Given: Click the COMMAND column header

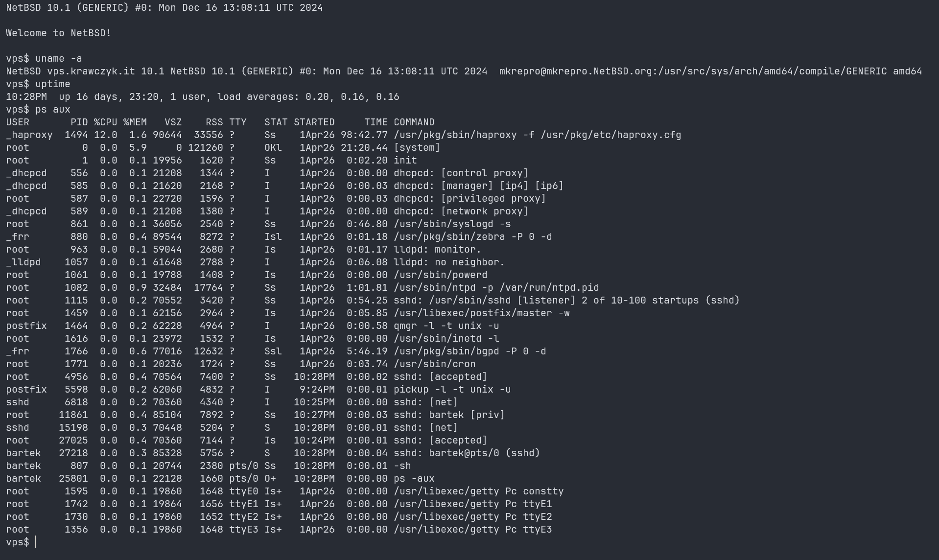Looking at the screenshot, I should click(x=414, y=122).
